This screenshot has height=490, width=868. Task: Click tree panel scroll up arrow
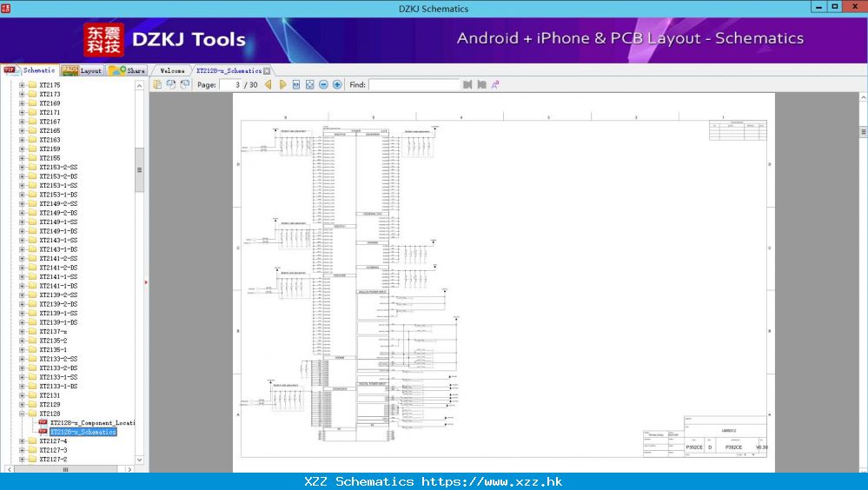pos(140,86)
